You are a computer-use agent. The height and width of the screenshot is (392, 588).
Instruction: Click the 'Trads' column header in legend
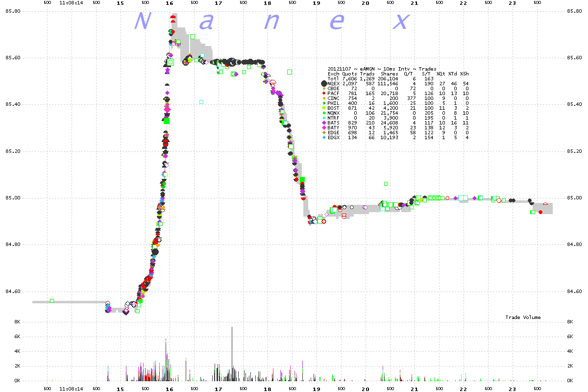point(367,73)
